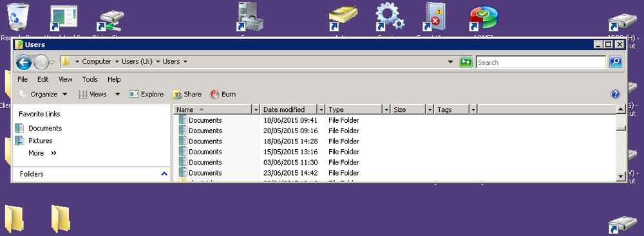Open the Help menu
Viewport: 644px width, 236px height.
pos(114,79)
